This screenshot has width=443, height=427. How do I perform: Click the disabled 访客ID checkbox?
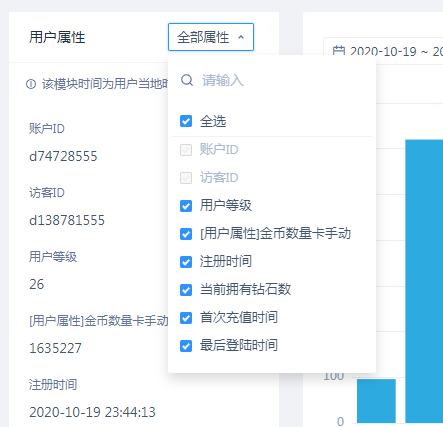[186, 178]
